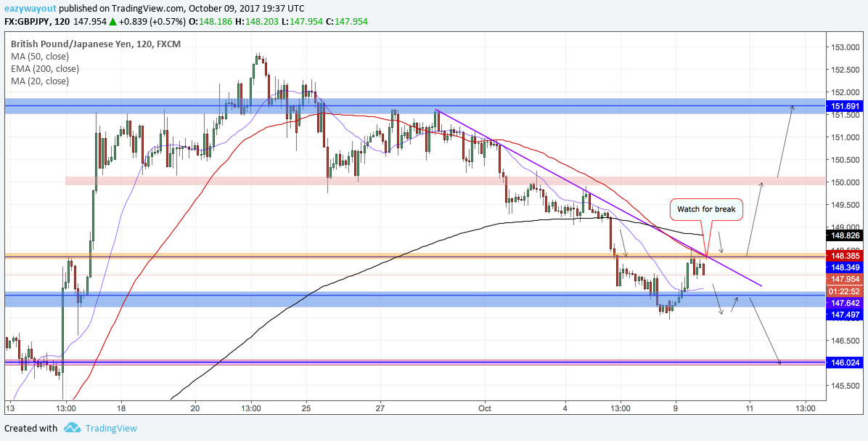Click the 147.954 current price label
Viewport: 868px width, 441px height.
coord(846,279)
